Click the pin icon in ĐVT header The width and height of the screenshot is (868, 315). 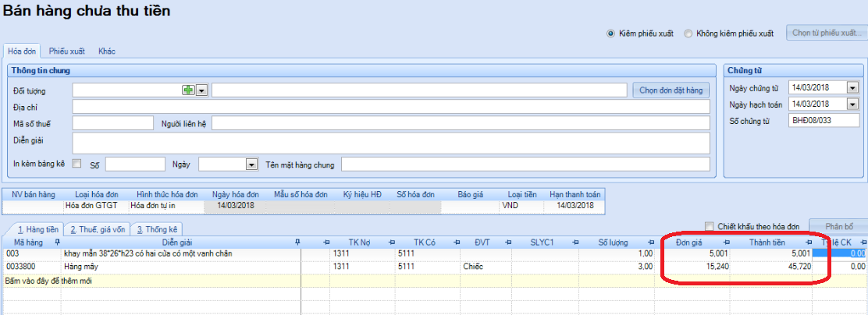[x=507, y=242]
